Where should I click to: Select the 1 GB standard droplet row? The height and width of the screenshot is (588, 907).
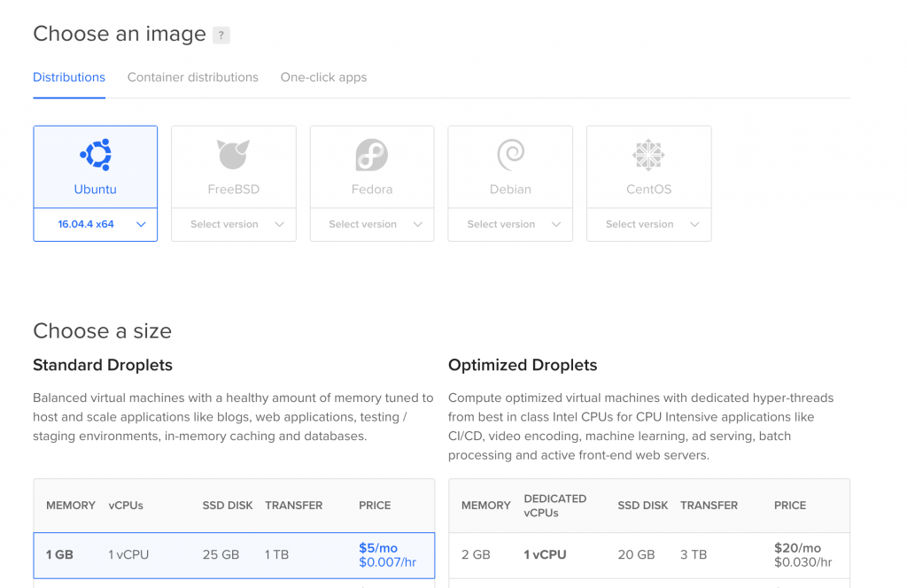click(234, 555)
